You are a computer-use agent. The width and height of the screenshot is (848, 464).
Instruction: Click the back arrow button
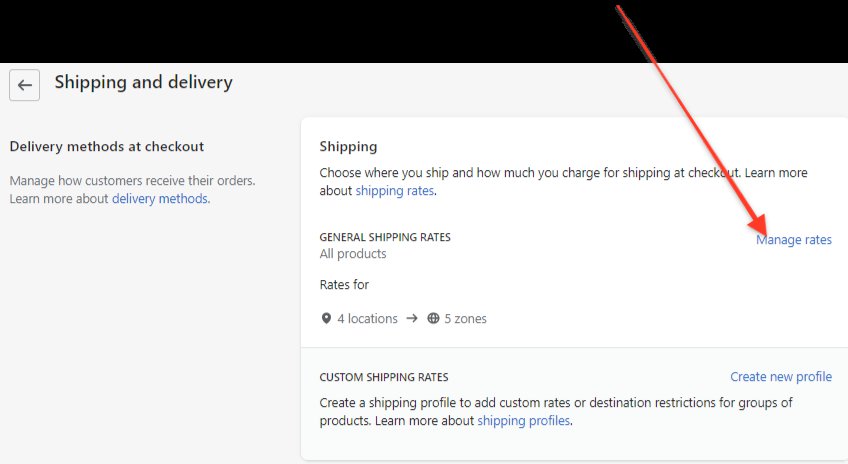click(25, 85)
